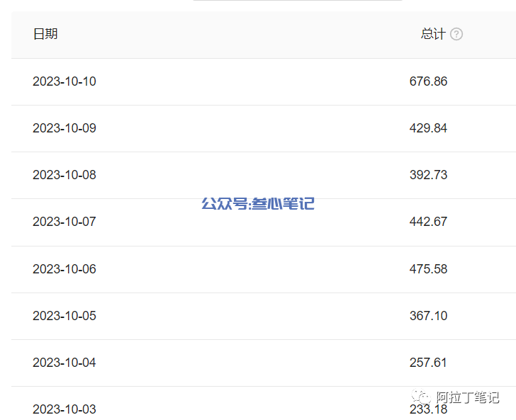Click the WeChat logo near 阿拉丁笔记
The height and width of the screenshot is (420, 516).
tap(420, 397)
